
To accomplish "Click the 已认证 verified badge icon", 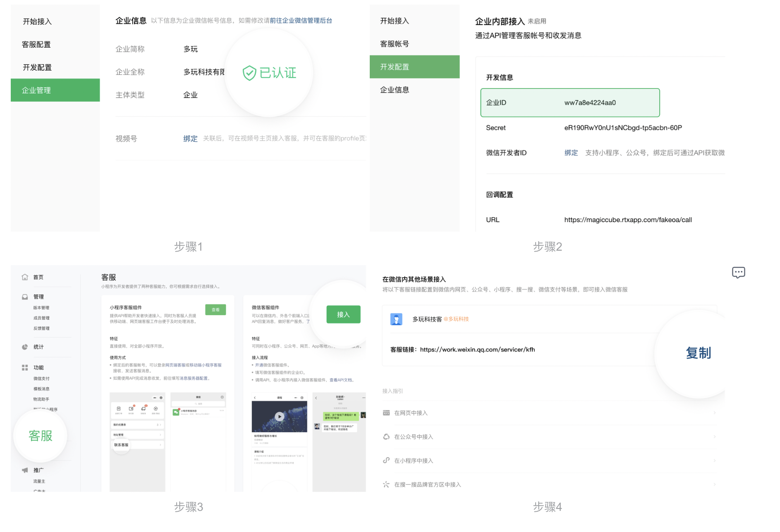I will click(x=249, y=72).
